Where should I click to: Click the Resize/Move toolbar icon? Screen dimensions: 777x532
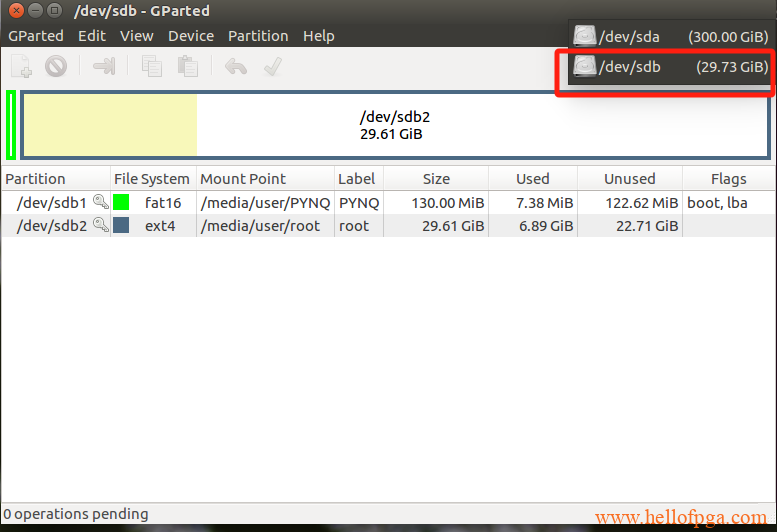(104, 66)
